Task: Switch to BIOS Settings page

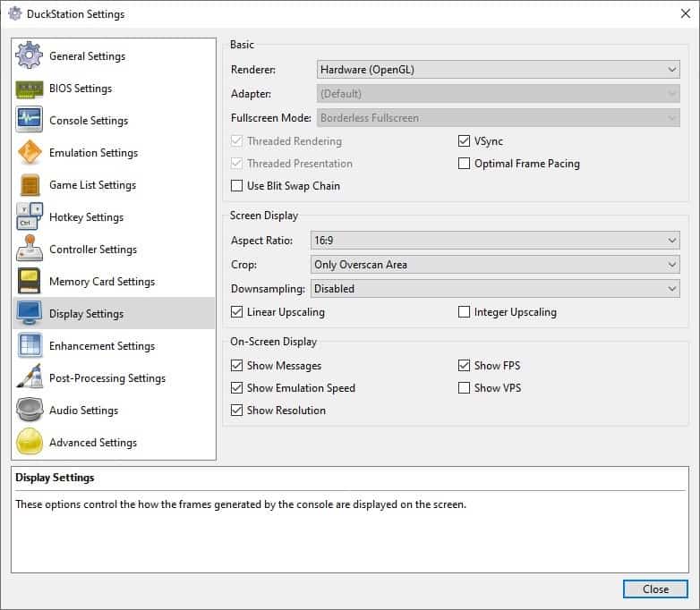Action: point(114,89)
